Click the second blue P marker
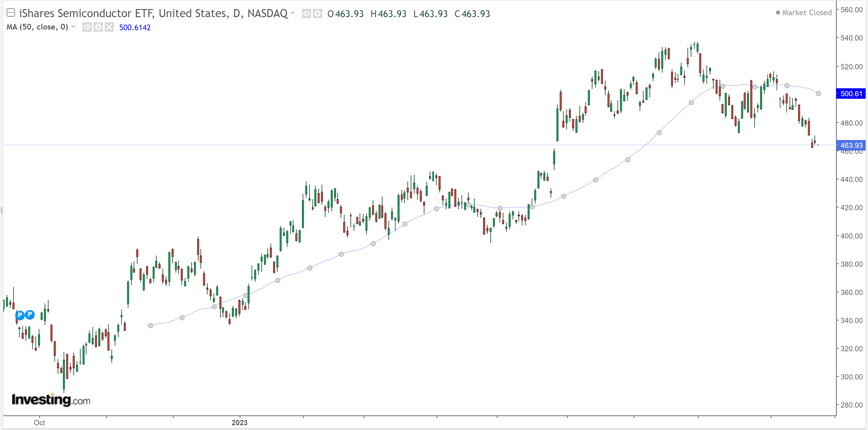This screenshot has width=868, height=430. tap(30, 315)
